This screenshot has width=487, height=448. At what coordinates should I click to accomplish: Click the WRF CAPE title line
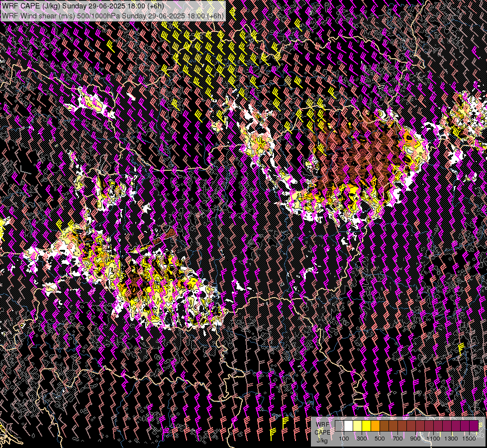click(83, 6)
